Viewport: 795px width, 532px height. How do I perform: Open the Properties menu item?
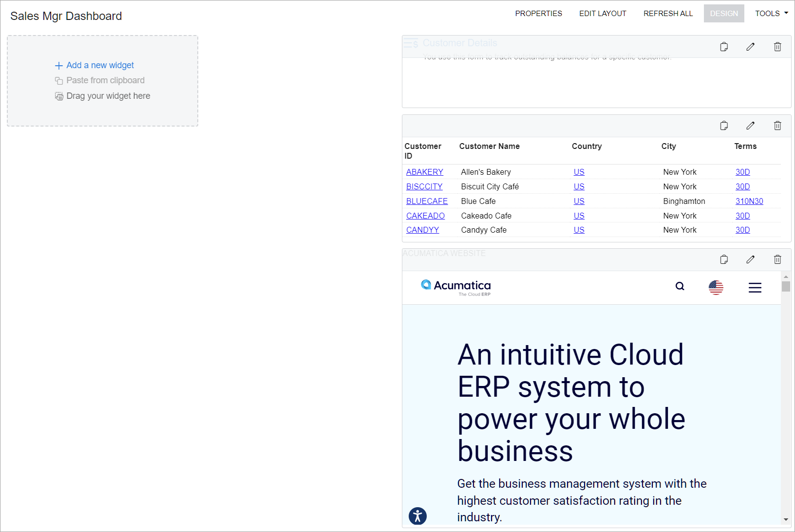tap(538, 14)
